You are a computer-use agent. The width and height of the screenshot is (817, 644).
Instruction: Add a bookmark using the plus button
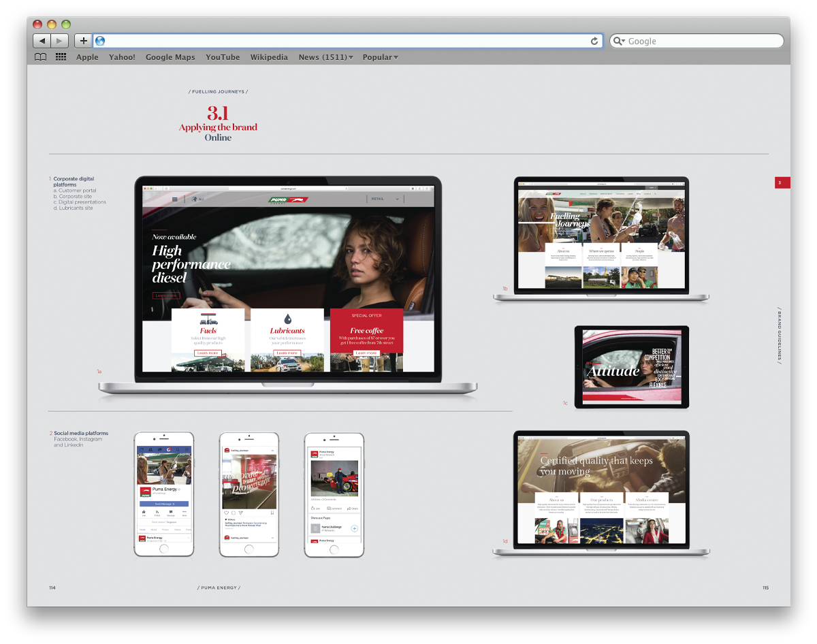coord(83,41)
